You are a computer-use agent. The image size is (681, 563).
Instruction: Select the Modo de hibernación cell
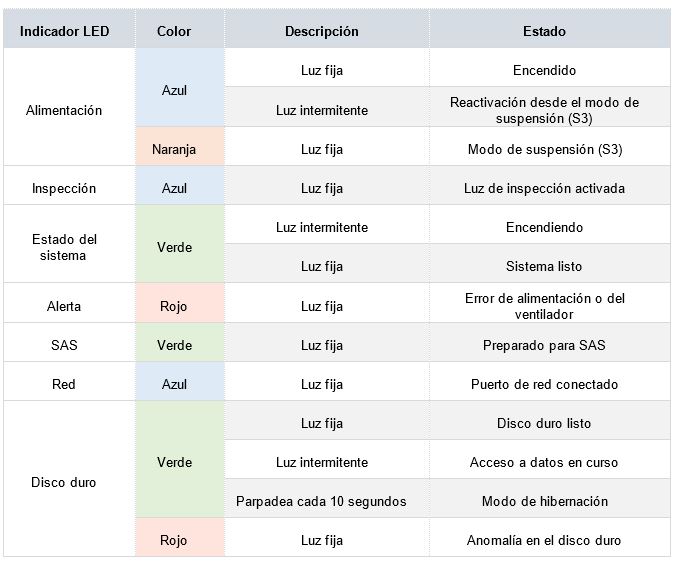(544, 501)
